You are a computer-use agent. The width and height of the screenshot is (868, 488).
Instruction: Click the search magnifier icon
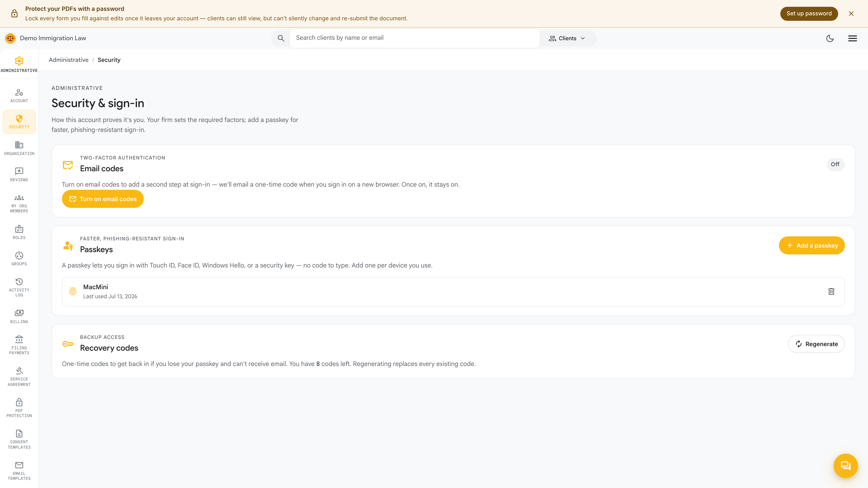[281, 38]
